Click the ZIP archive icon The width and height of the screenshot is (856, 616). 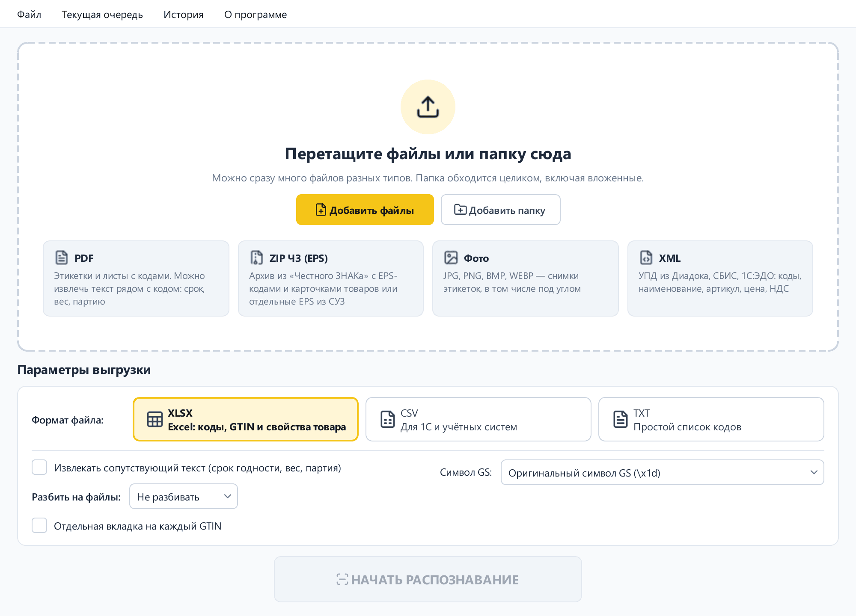click(x=256, y=258)
